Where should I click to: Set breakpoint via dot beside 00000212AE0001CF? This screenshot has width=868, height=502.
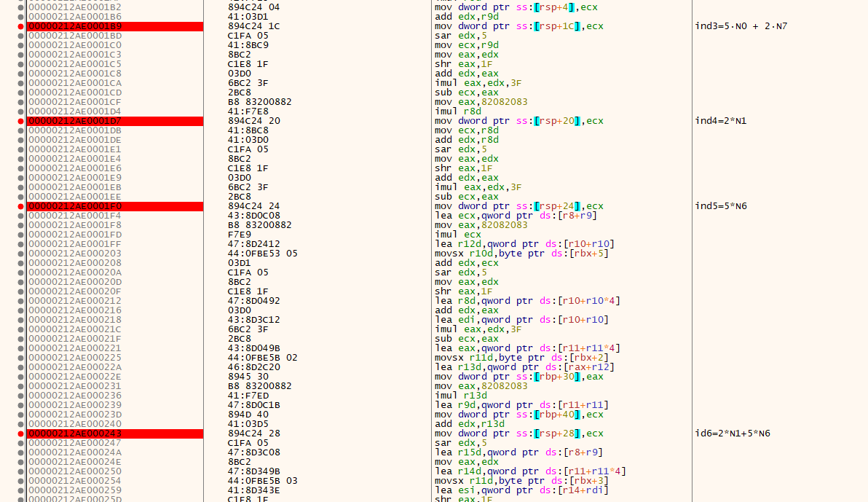click(21, 103)
